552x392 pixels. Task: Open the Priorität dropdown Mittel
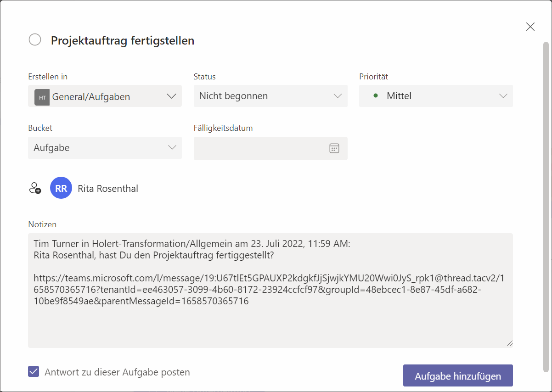click(436, 96)
